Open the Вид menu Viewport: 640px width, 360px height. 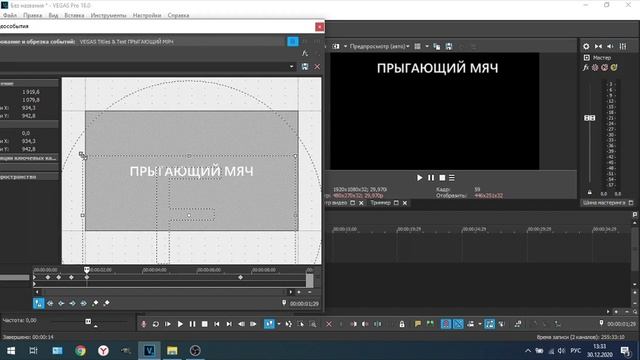pos(53,15)
